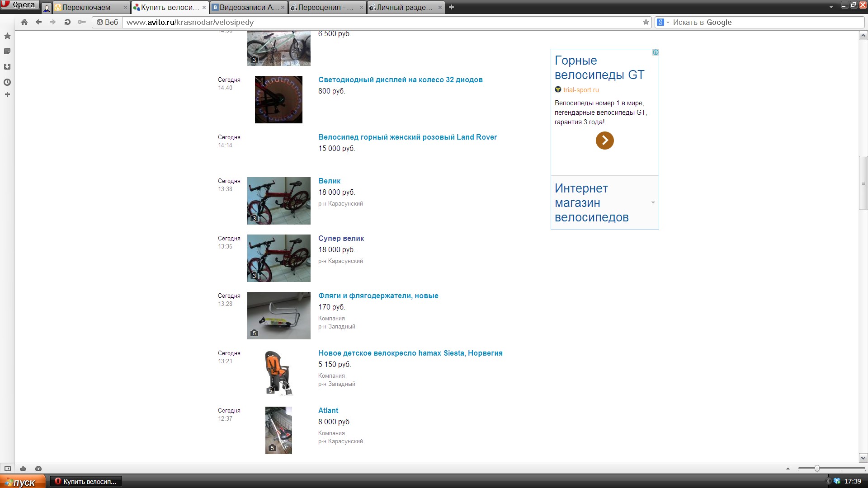The height and width of the screenshot is (488, 868).
Task: Click the Супер велик bike thumbnail
Action: [278, 258]
